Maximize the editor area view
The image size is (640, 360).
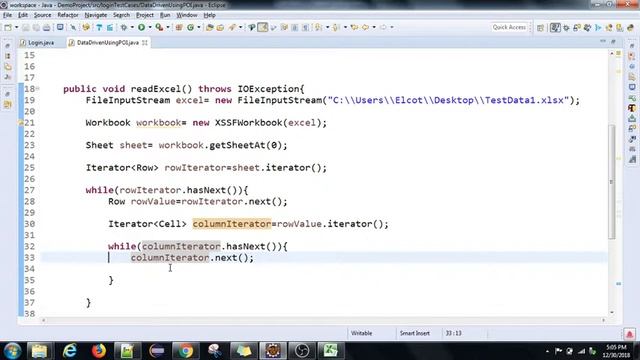pyautogui.click(x=613, y=42)
